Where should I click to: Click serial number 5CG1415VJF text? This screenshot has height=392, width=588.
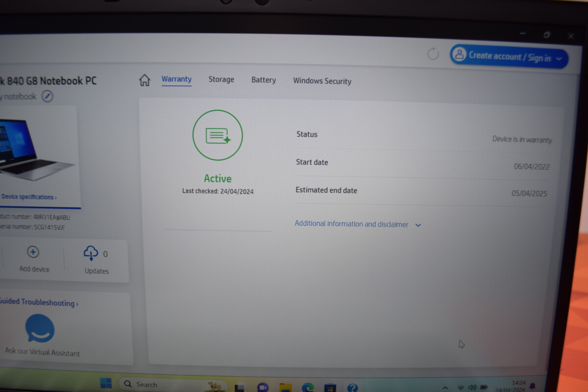click(33, 227)
